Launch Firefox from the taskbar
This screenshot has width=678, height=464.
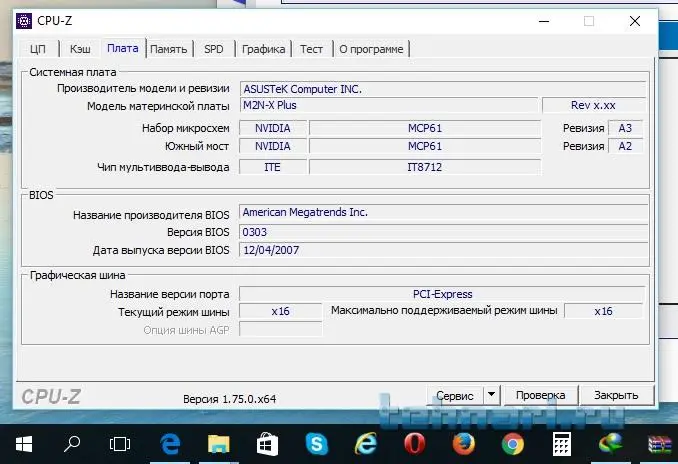pyautogui.click(x=464, y=444)
